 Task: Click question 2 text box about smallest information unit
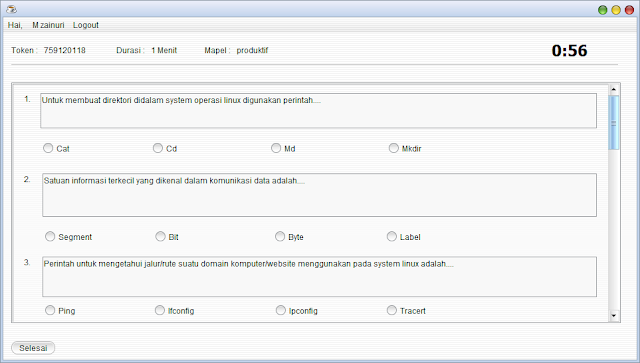tap(319, 195)
